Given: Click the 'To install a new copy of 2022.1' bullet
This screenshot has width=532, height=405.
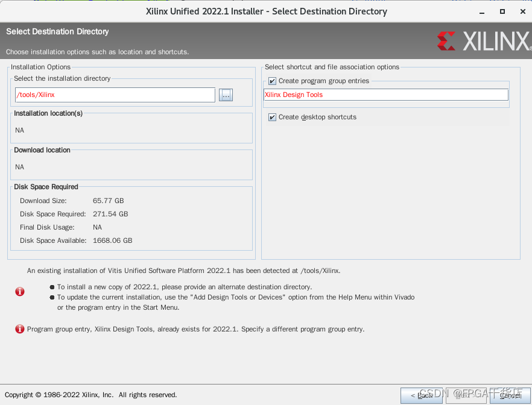Looking at the screenshot, I should pos(184,287).
